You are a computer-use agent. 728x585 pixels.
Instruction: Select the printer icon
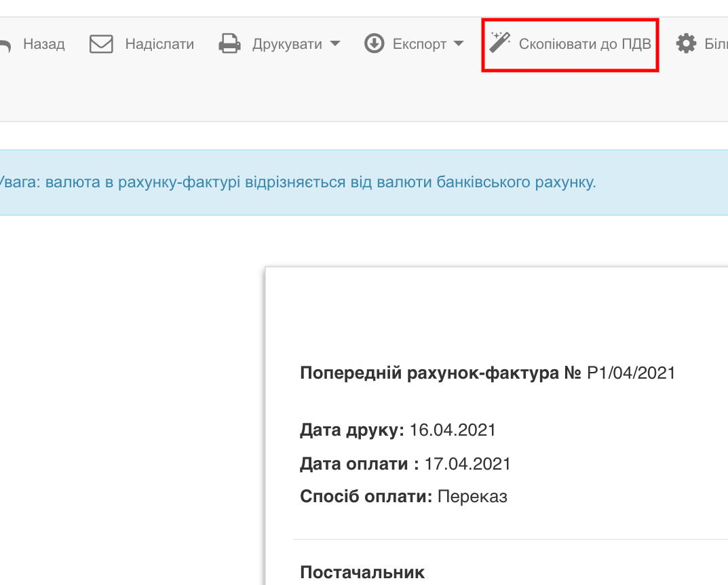229,43
